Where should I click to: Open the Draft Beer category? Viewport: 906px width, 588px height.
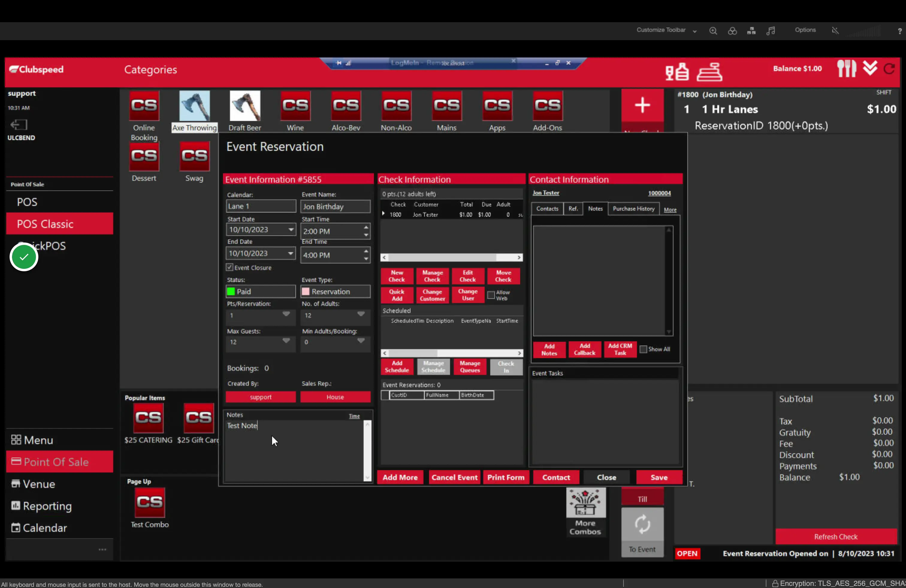coord(245,111)
